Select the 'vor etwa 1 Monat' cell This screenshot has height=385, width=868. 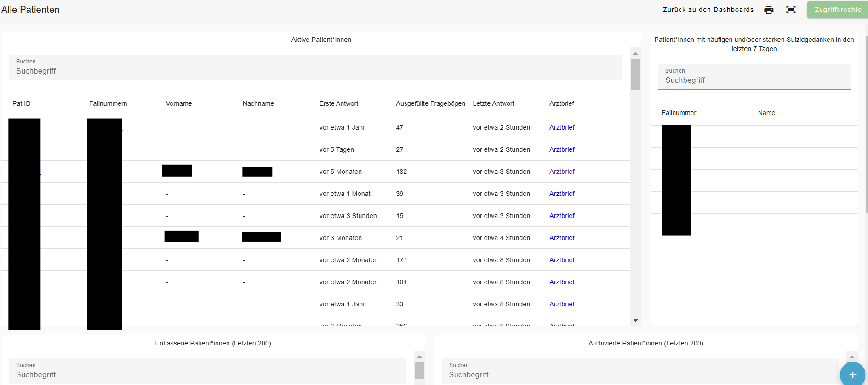coord(345,194)
